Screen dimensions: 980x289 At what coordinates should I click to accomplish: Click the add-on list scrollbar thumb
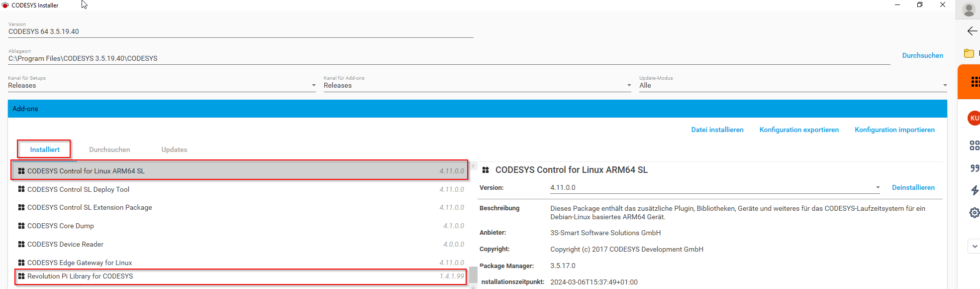(x=473, y=275)
